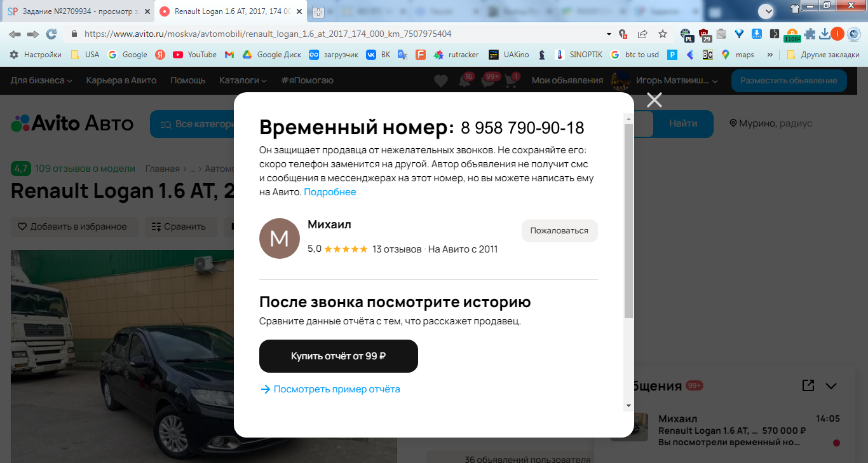Open messenger in new window icon

(808, 385)
